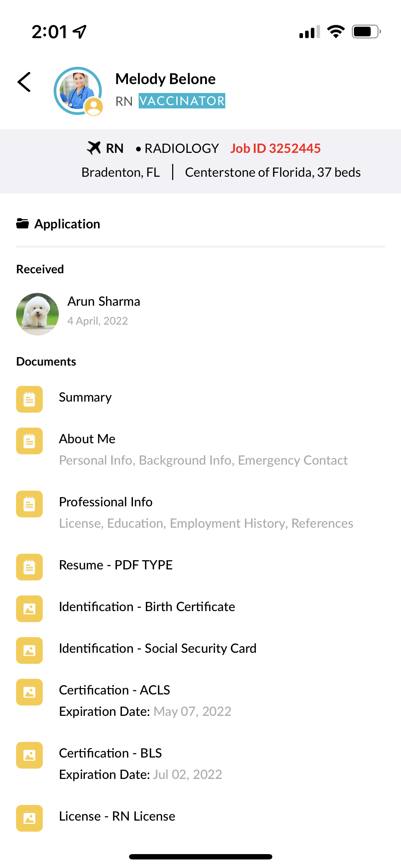Tap the ACLS certification image icon
The width and height of the screenshot is (401, 868).
(29, 692)
